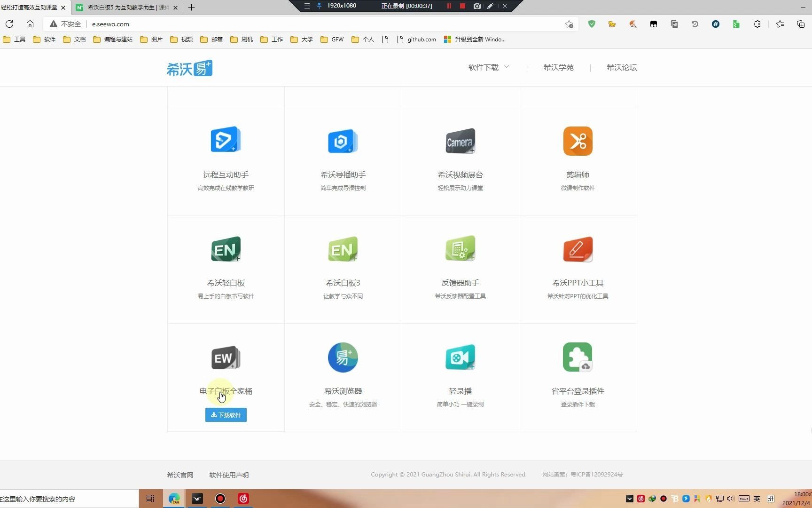Viewport: 812px width, 508px height.
Task: Open Task View on the taskbar
Action: tap(150, 499)
